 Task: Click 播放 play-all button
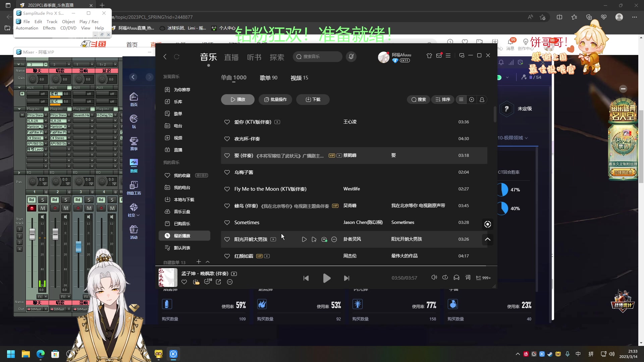click(237, 100)
